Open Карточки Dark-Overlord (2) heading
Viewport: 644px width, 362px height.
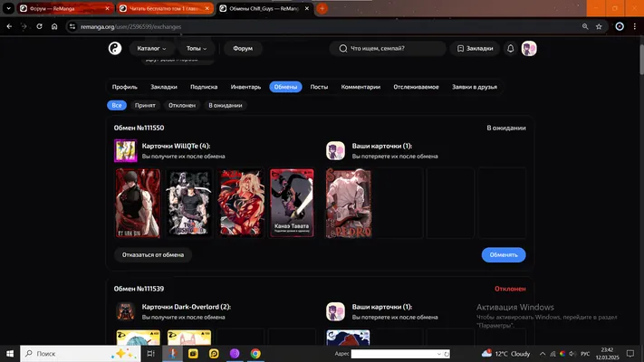click(186, 307)
